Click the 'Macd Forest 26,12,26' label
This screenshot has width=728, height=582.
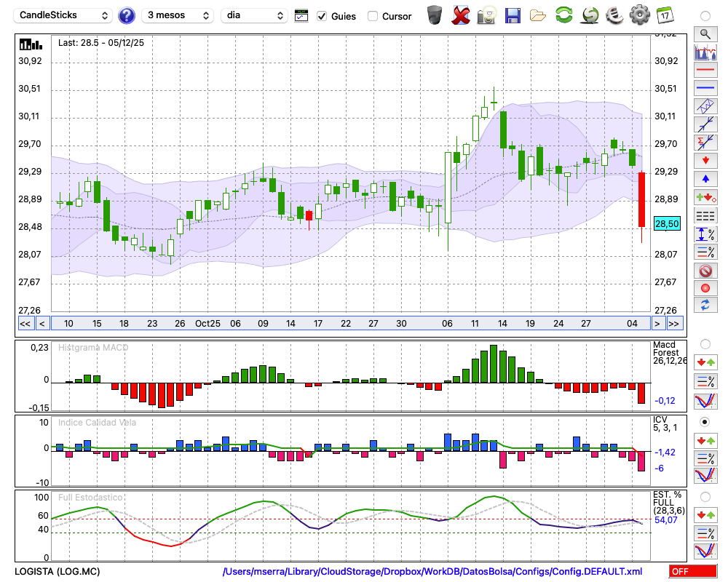coord(669,353)
